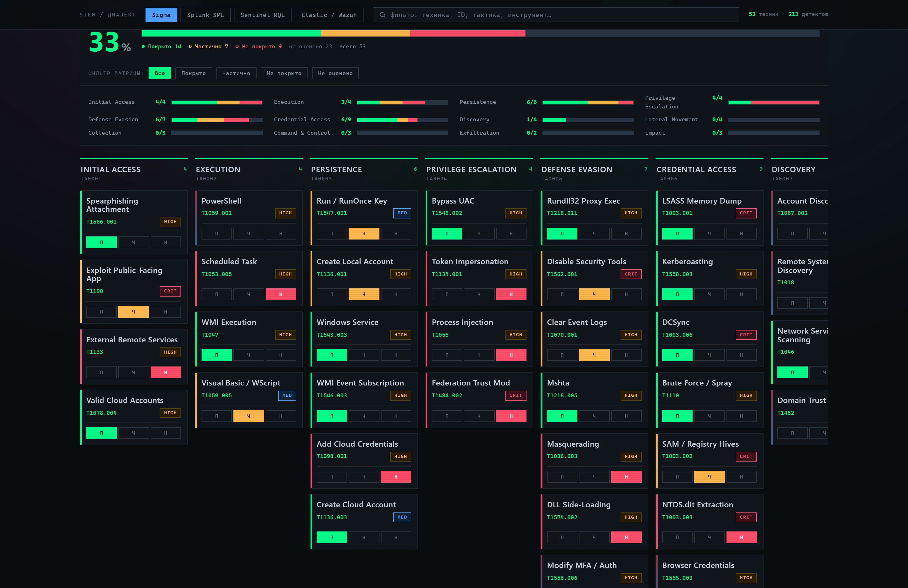Set SAM / Registry Hives to Ч partial
Image resolution: width=908 pixels, height=588 pixels.
[710, 477]
